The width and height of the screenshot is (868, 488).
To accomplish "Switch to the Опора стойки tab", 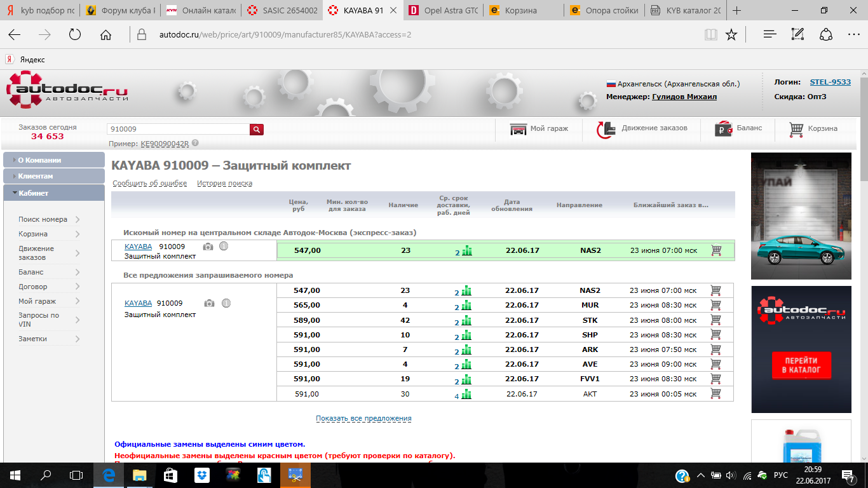I will click(x=604, y=11).
